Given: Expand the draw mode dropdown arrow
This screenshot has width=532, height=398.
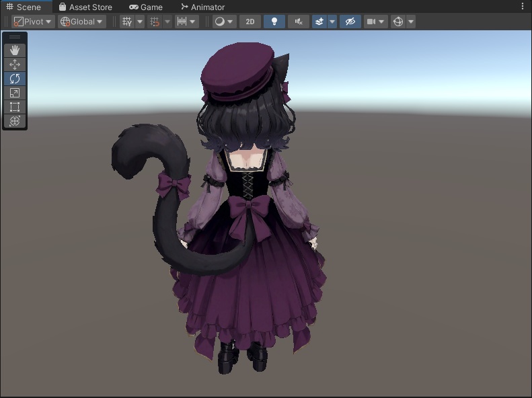Looking at the screenshot, I should point(230,22).
